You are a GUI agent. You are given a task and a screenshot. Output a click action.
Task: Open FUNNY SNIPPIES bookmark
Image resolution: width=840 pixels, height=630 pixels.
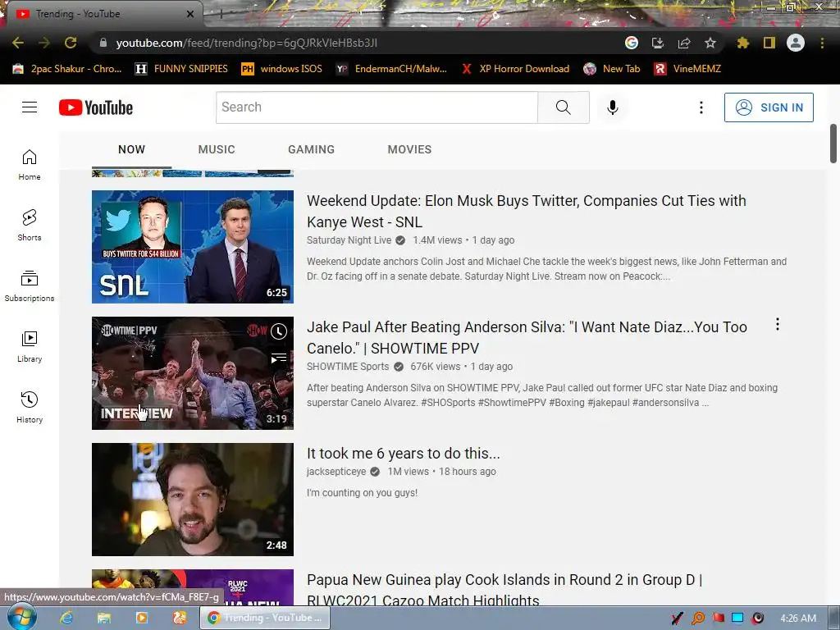pyautogui.click(x=181, y=69)
